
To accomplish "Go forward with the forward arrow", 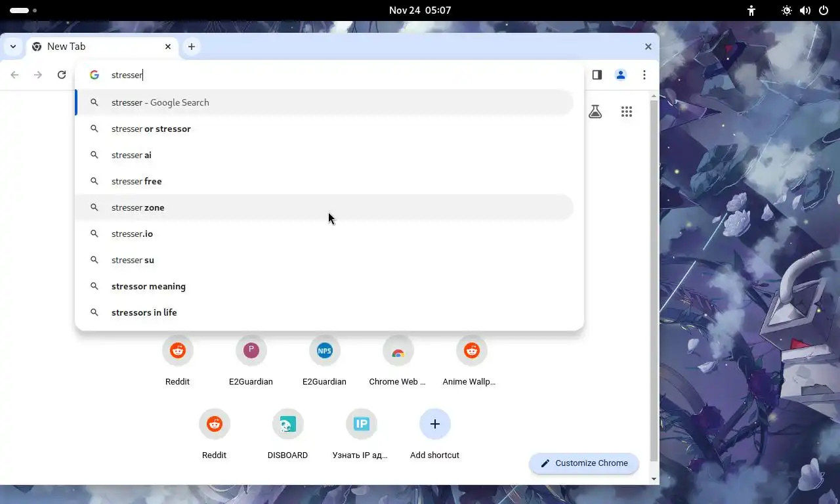I will click(38, 75).
